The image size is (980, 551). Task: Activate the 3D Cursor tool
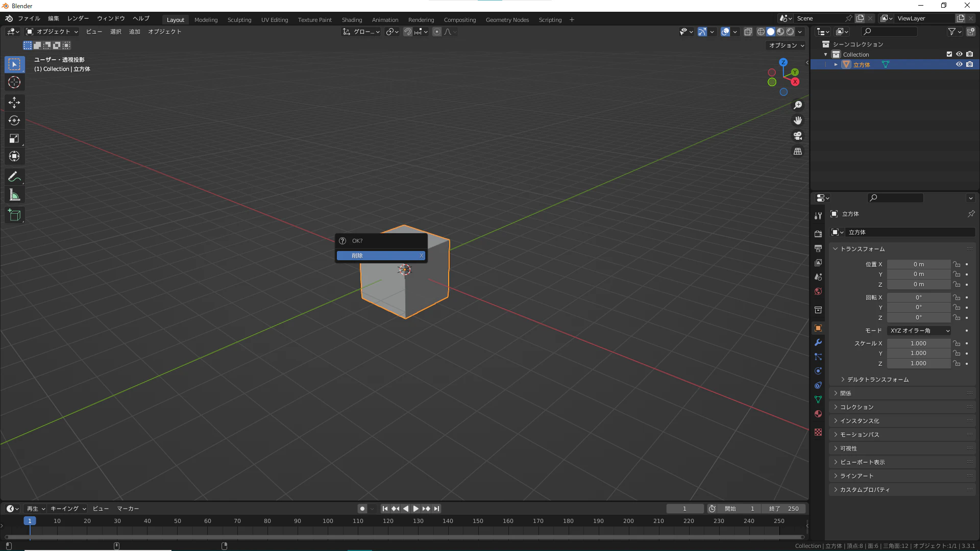(14, 82)
